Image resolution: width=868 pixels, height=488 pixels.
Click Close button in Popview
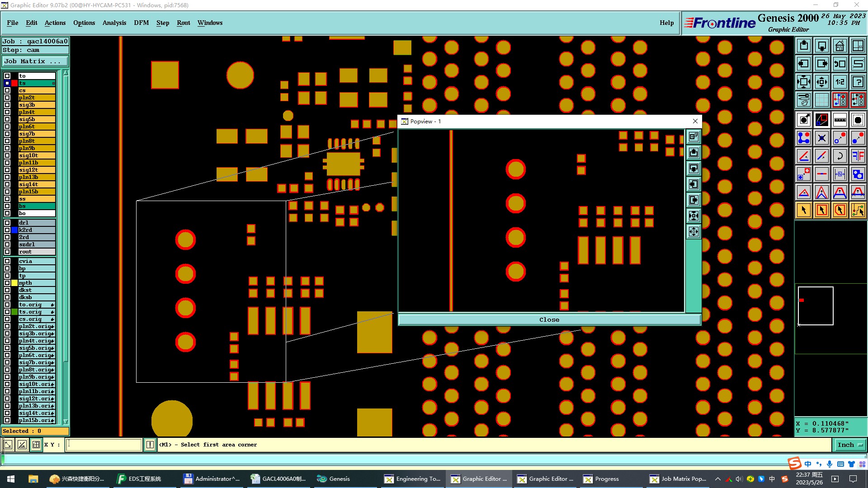[x=549, y=319]
